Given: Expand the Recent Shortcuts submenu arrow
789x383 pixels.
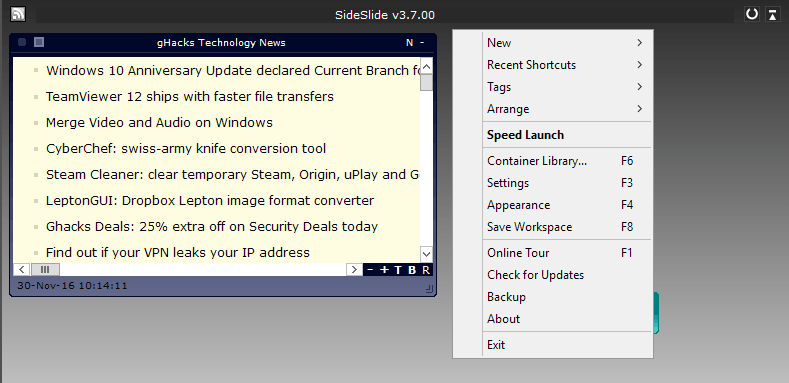Looking at the screenshot, I should (640, 65).
